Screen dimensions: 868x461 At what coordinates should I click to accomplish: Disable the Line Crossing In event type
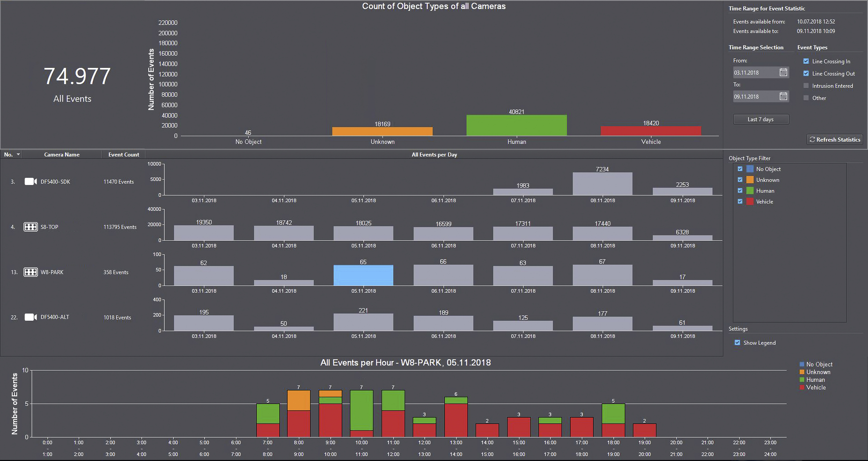806,61
